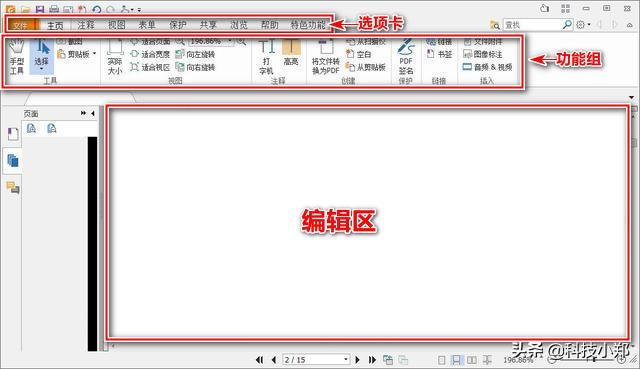Open the 196.86% zoom level dropdown
Image resolution: width=640 pixels, height=369 pixels.
230,41
